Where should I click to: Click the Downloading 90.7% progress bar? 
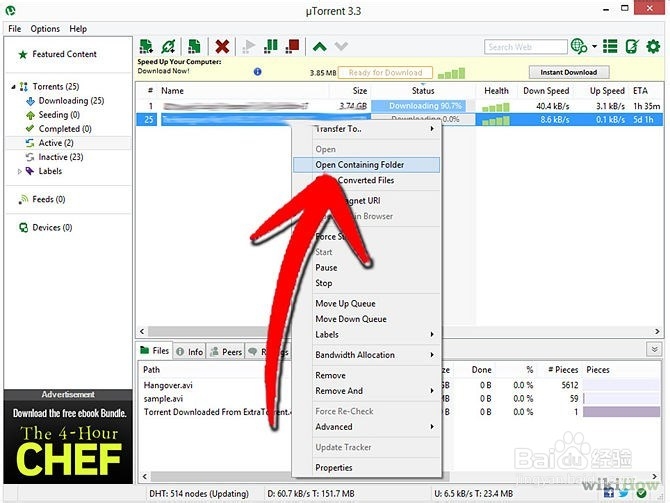(x=423, y=106)
